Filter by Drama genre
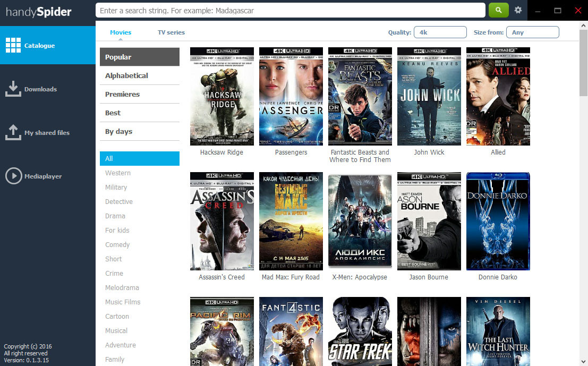 tap(115, 216)
